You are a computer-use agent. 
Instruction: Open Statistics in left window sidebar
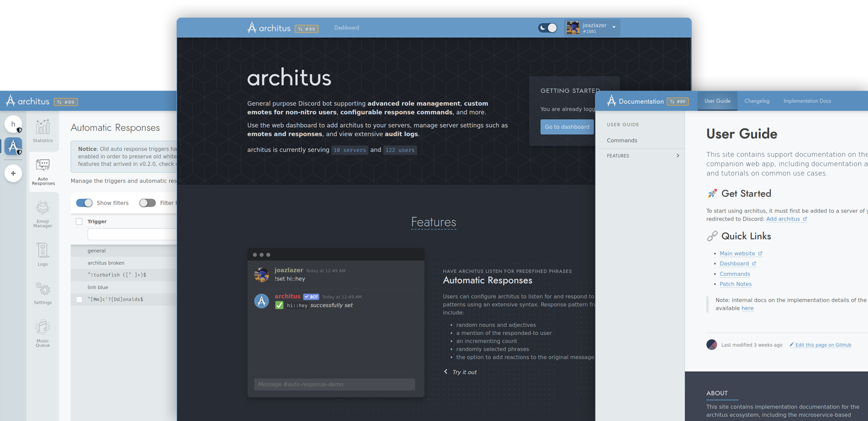[x=42, y=131]
